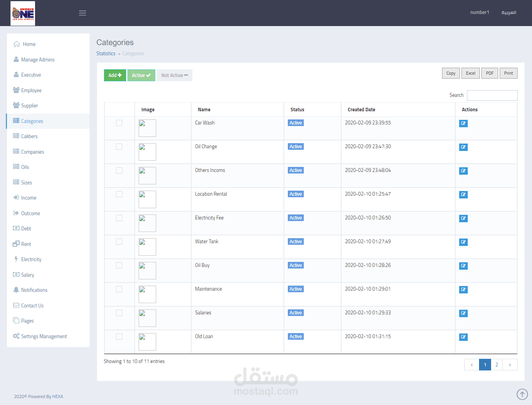
Task: Toggle the hamburger sidebar menu icon
Action: click(83, 13)
